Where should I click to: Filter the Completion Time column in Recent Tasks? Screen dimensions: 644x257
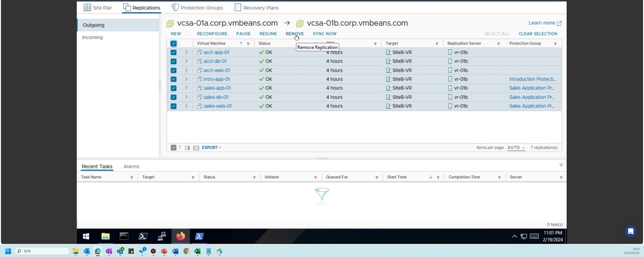tap(500, 177)
